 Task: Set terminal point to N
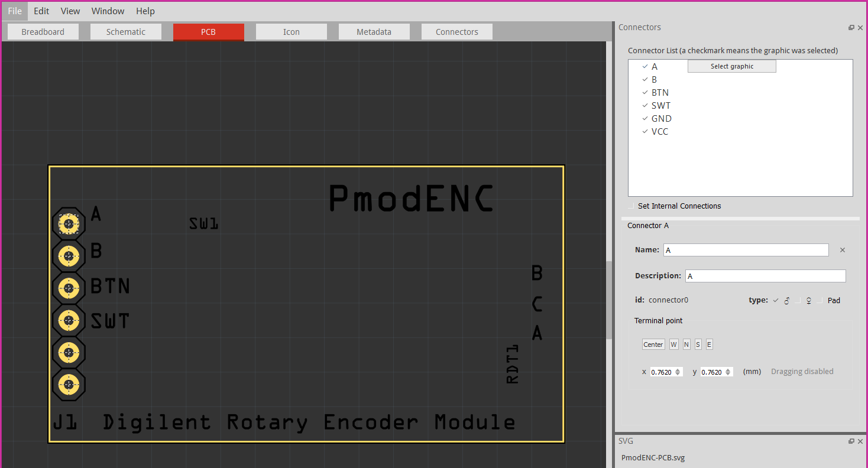[686, 344]
